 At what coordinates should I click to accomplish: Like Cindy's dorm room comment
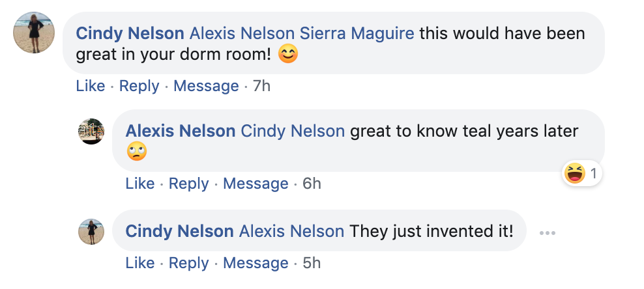(91, 86)
